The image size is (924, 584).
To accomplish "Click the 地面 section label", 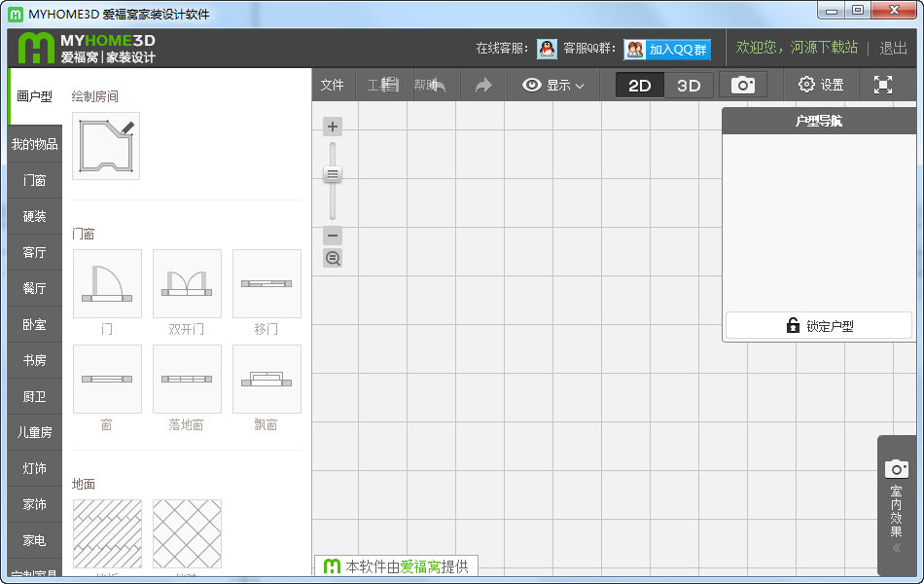I will tap(83, 484).
